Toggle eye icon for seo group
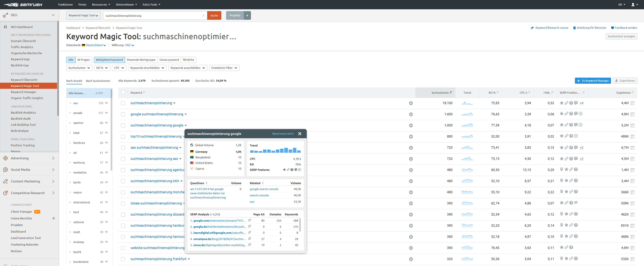Viewport: 644px width, 266px height. pyautogui.click(x=106, y=103)
